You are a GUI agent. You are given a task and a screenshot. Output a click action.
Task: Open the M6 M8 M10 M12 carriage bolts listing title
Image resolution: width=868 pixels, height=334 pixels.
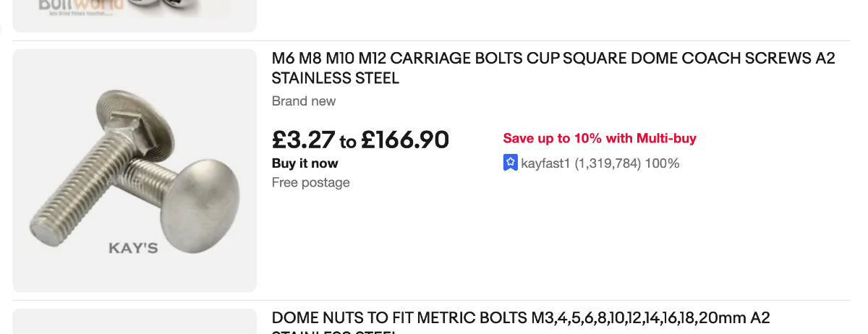[553, 59]
